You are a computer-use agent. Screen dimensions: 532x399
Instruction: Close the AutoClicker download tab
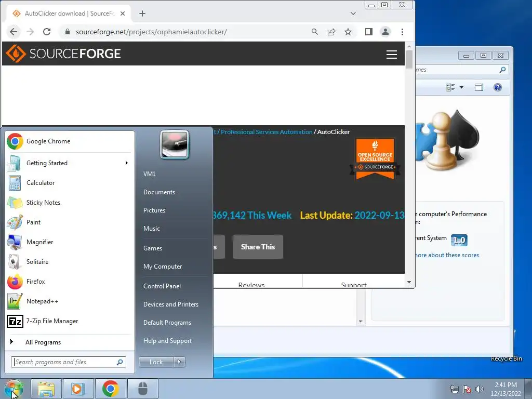(123, 14)
